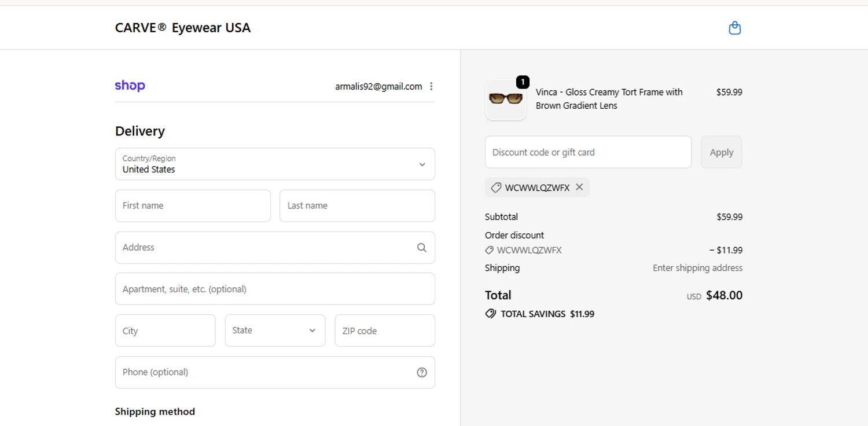
Task: Click the Apartment, suite, etc. field
Action: point(275,289)
